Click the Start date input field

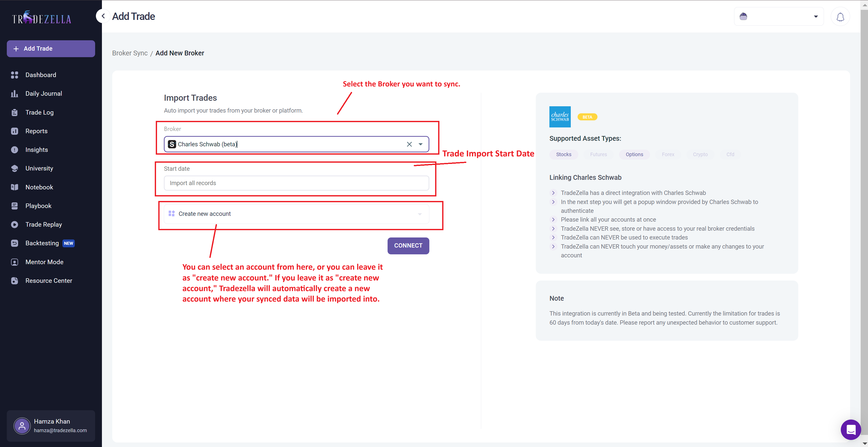(x=296, y=183)
